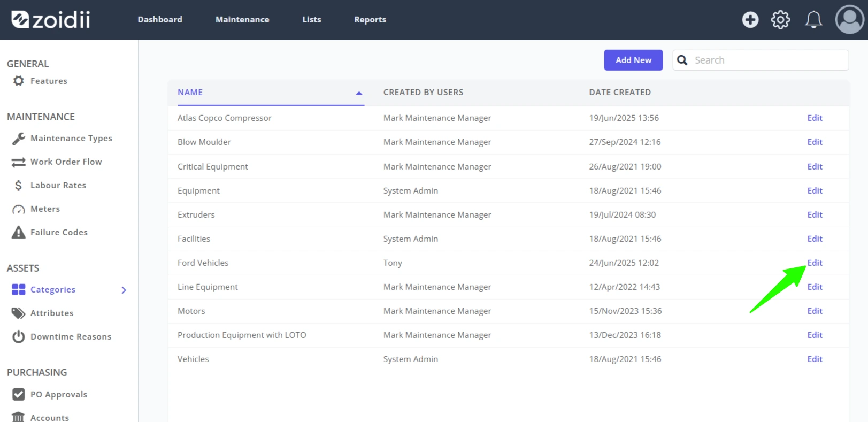
Task: Go to Maintenance Types
Action: [x=71, y=139]
